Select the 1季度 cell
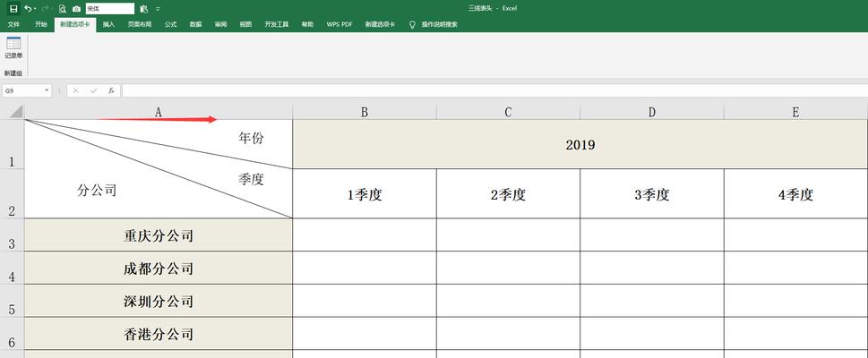Viewport: 868px width, 358px height. click(365, 193)
